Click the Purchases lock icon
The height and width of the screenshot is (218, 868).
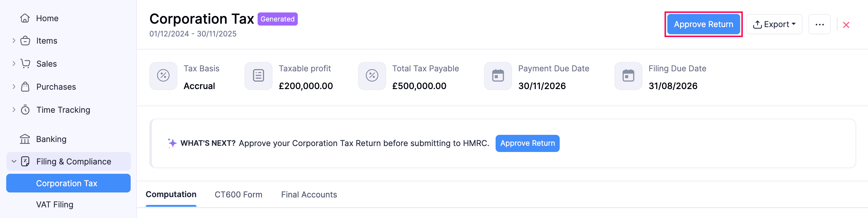coord(26,86)
